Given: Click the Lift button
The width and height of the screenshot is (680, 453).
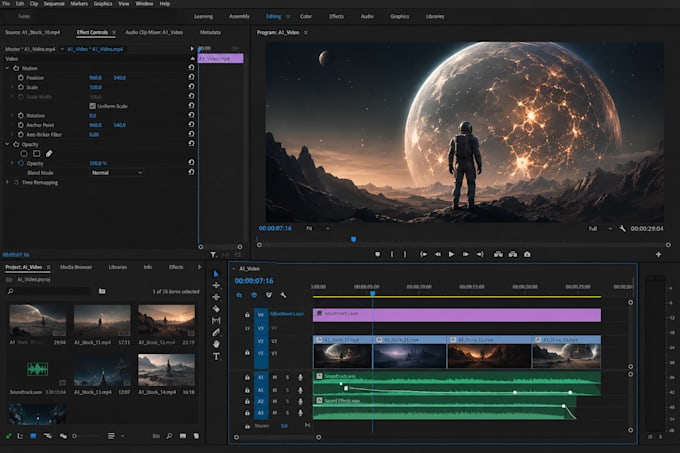Looking at the screenshot, I should 498,254.
